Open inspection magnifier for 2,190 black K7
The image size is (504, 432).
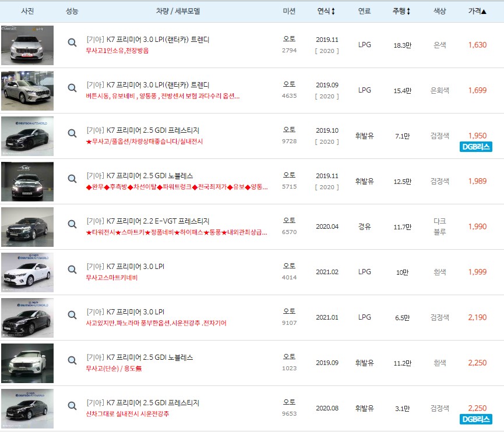[72, 315]
